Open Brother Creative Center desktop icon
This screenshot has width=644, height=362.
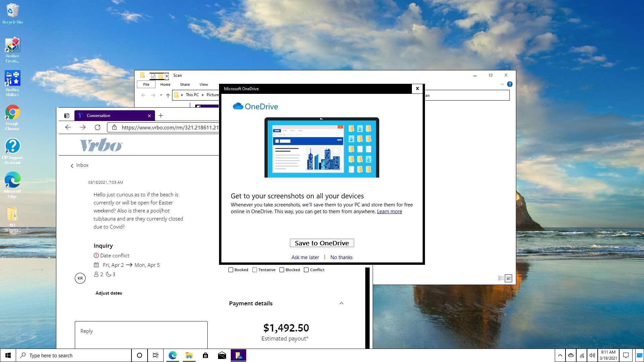(12, 50)
